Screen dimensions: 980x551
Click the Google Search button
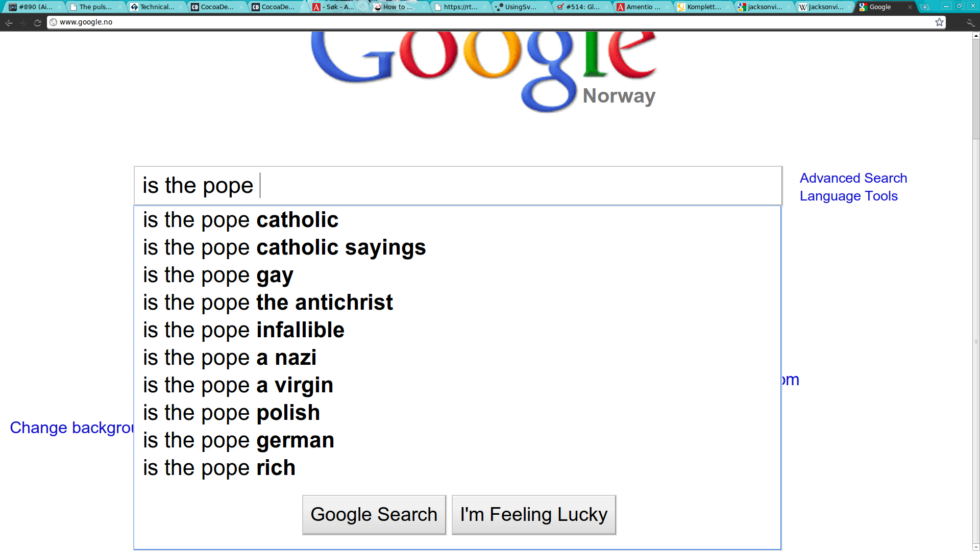point(374,515)
